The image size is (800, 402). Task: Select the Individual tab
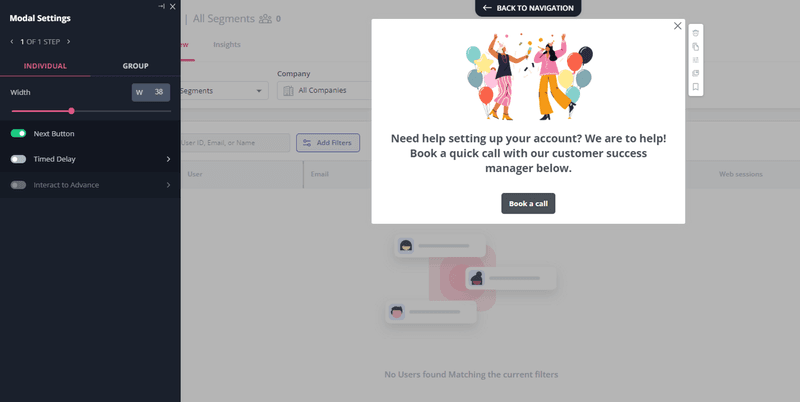point(45,66)
